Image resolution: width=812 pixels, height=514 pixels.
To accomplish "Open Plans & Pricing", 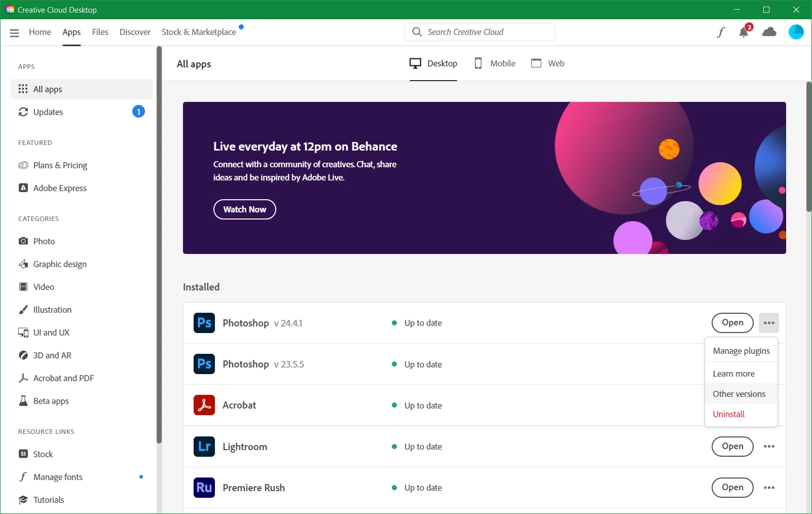I will [x=81, y=165].
